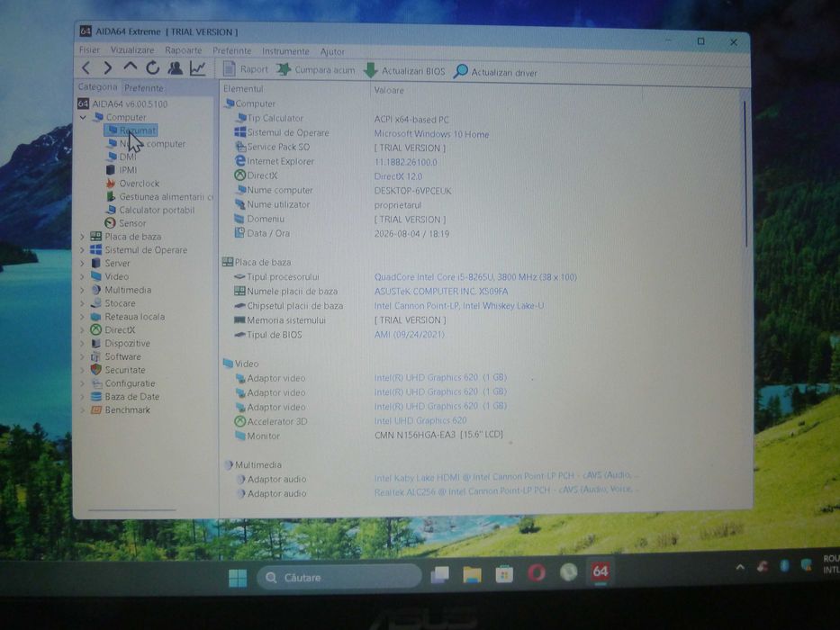This screenshot has height=630, width=840.
Task: Click Actualizari BIOS toolbar button
Action: click(404, 71)
